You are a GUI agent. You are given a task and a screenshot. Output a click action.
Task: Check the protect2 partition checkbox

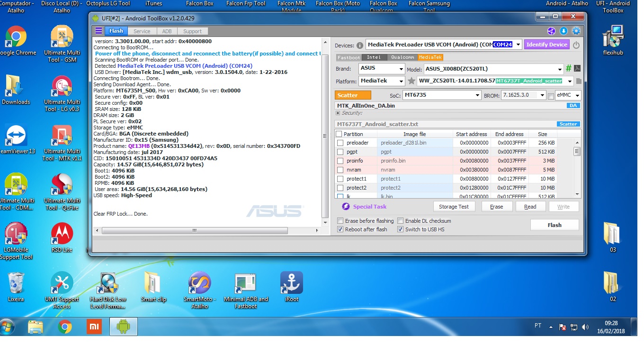tap(340, 188)
